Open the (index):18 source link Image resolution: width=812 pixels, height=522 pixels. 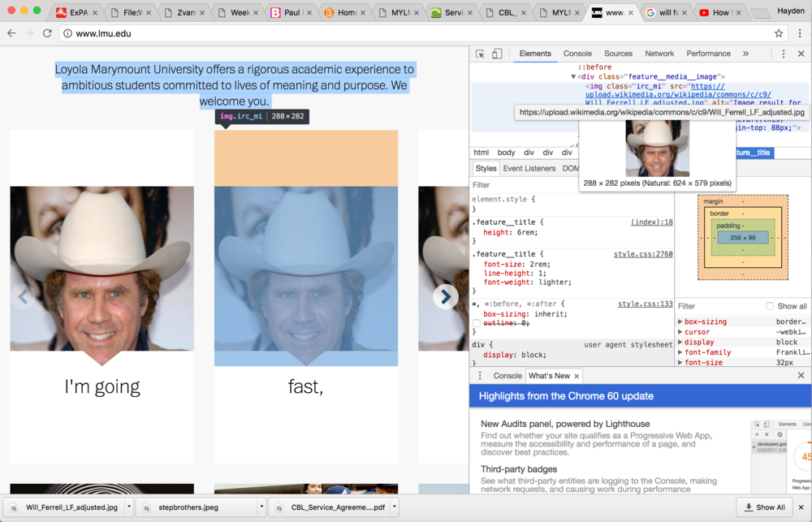point(651,222)
